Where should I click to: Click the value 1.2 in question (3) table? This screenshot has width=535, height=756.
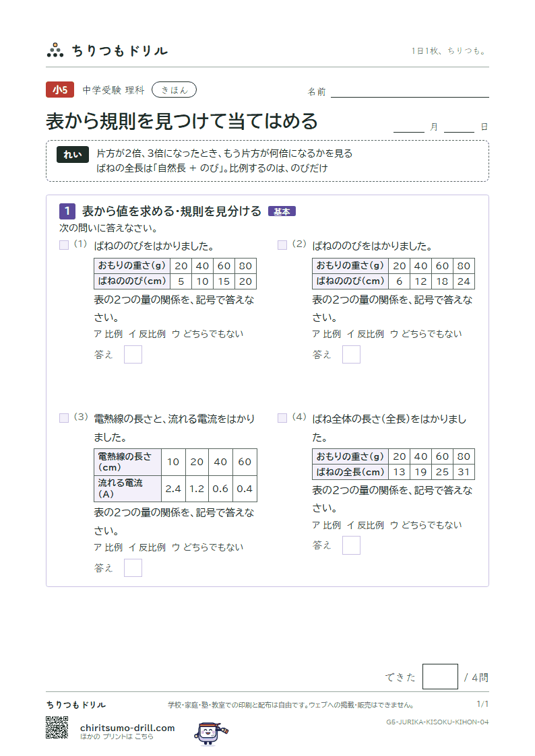[197, 489]
